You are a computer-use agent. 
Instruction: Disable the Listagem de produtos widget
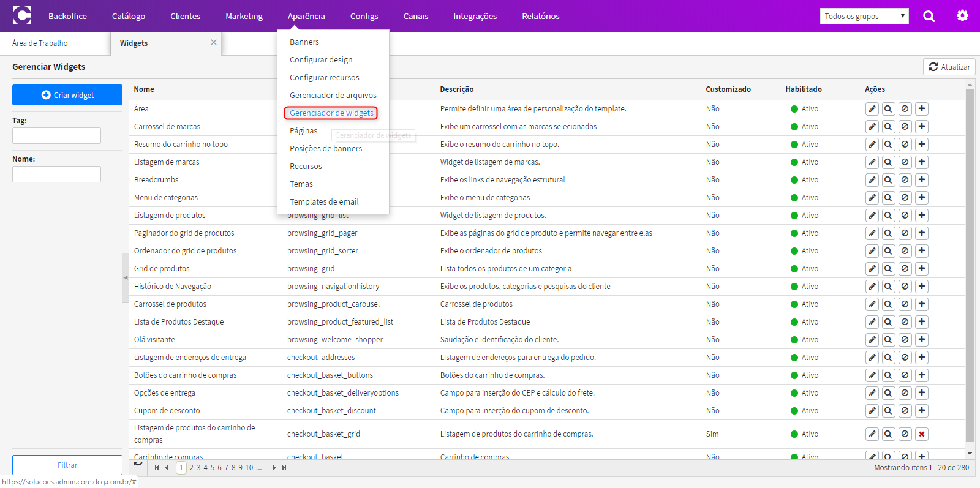click(x=905, y=216)
